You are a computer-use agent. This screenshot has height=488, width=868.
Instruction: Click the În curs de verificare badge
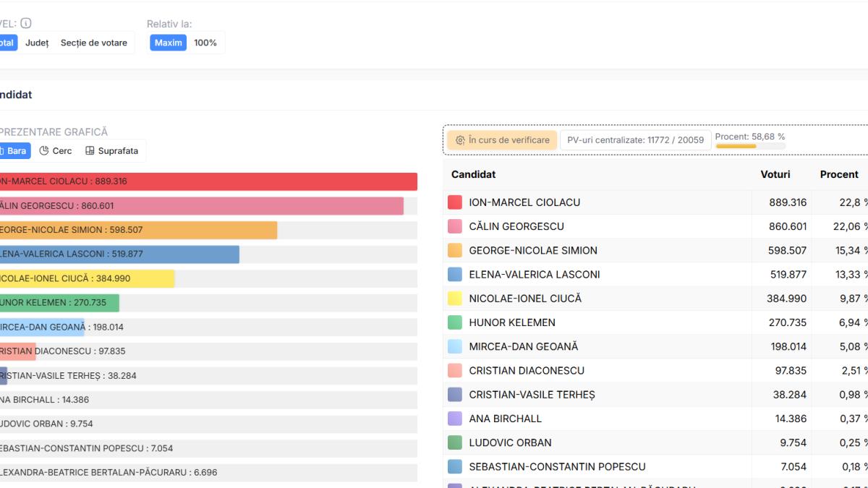click(502, 140)
